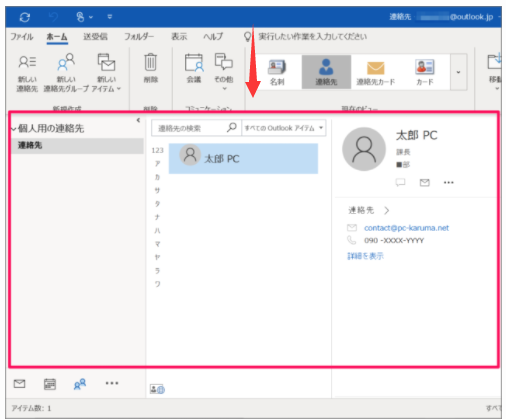The width and height of the screenshot is (506, 419).
Task: Expand the current view gallery more arrow
Action: (458, 72)
